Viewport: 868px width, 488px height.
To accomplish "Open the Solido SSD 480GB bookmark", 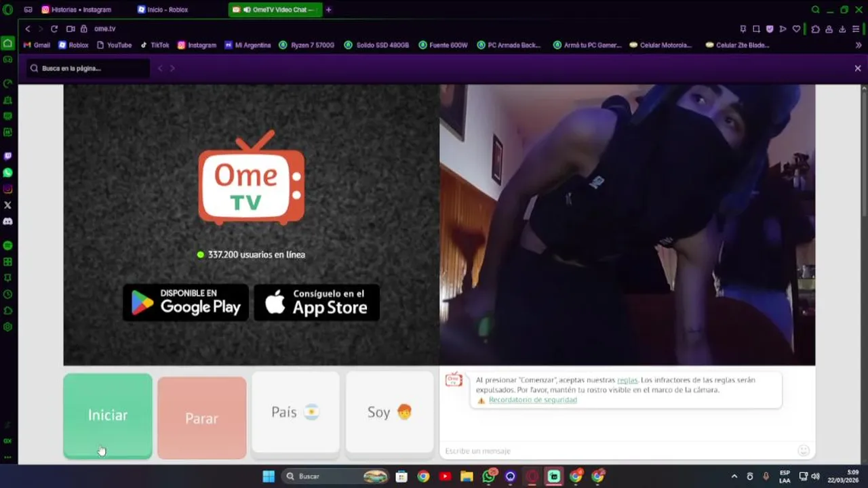I will (376, 45).
